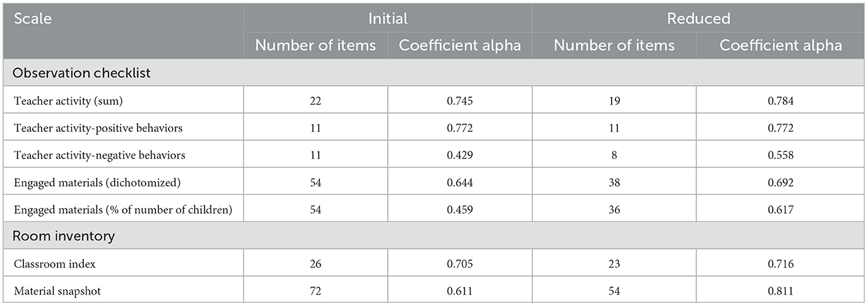
Task: Select the 0.692 reduced alpha cell
Action: [x=781, y=182]
